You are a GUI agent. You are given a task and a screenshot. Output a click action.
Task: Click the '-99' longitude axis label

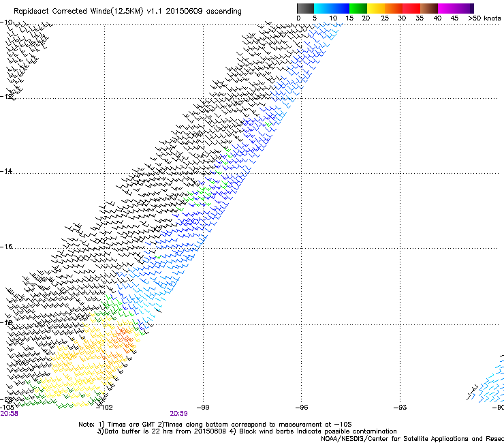203,408
